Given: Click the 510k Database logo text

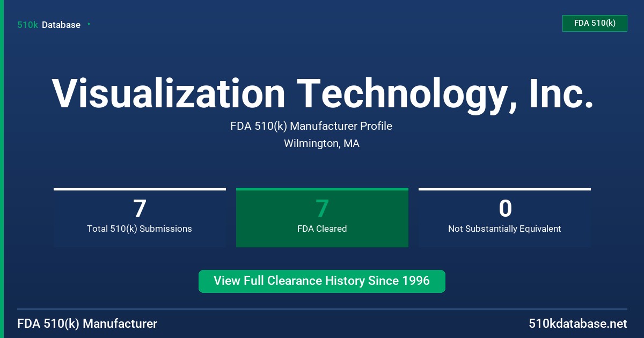Looking at the screenshot, I should 49,25.
